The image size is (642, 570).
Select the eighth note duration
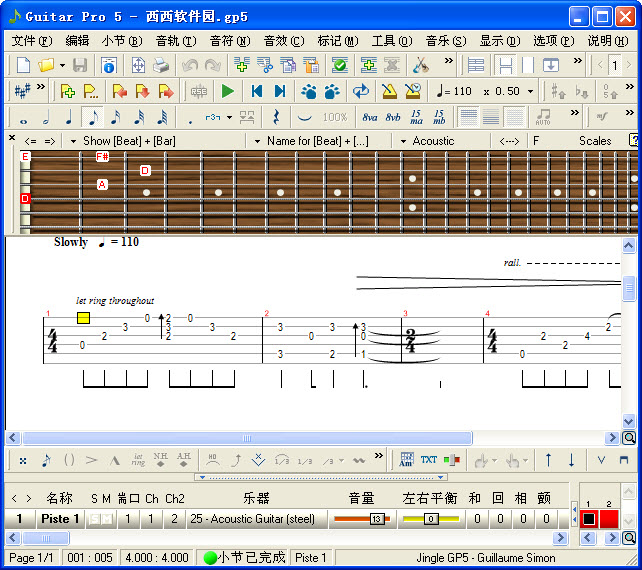click(93, 117)
